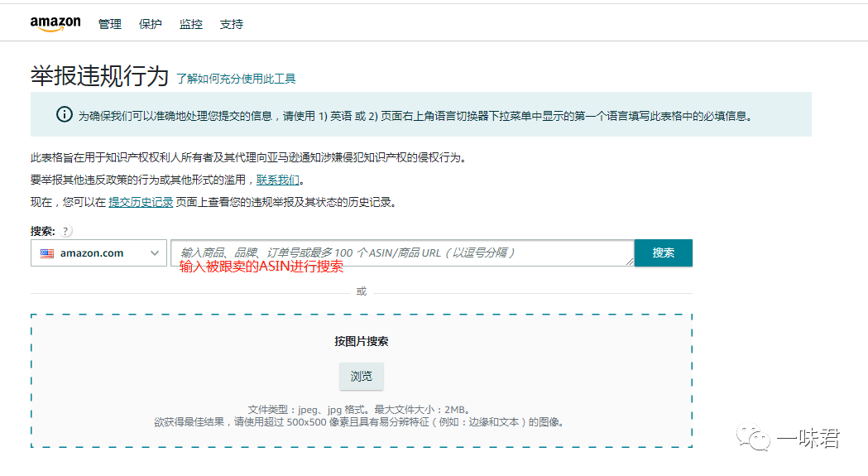Click the 500x500 像素 image recommendation text
Image resolution: width=868 pixels, height=476 pixels.
(359, 422)
